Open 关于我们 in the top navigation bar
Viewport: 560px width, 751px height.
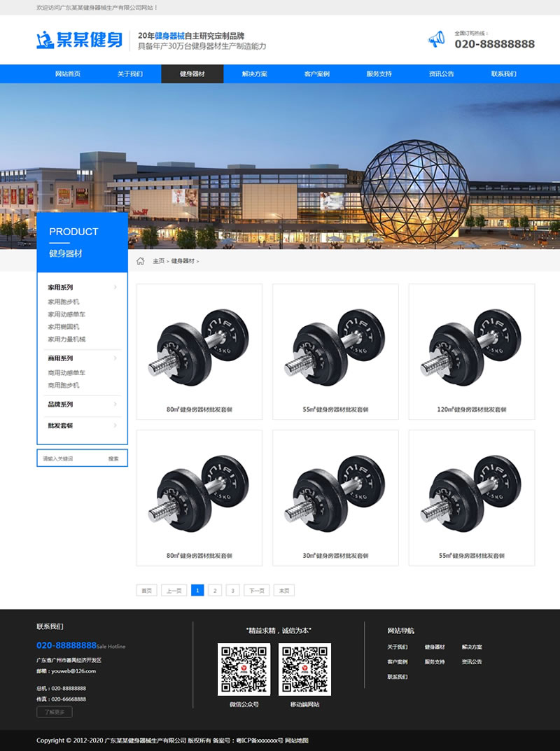click(x=129, y=73)
